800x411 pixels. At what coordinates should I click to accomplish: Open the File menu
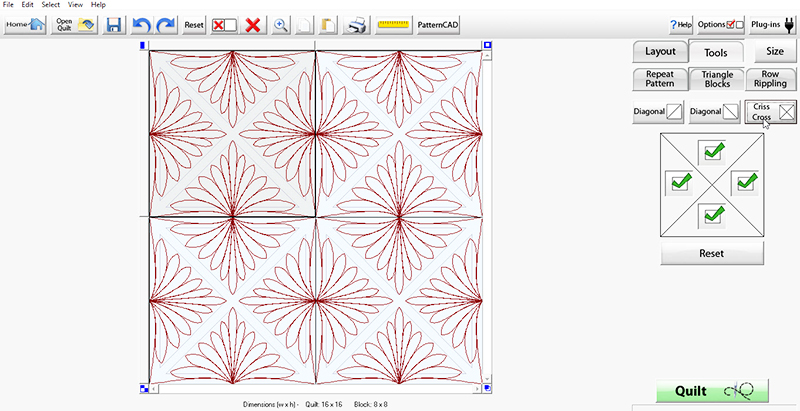[9, 5]
